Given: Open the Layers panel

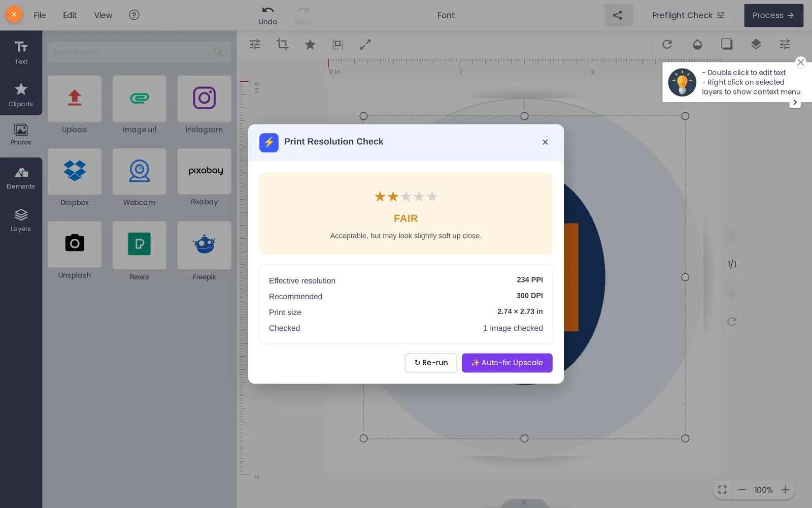Looking at the screenshot, I should 21,220.
